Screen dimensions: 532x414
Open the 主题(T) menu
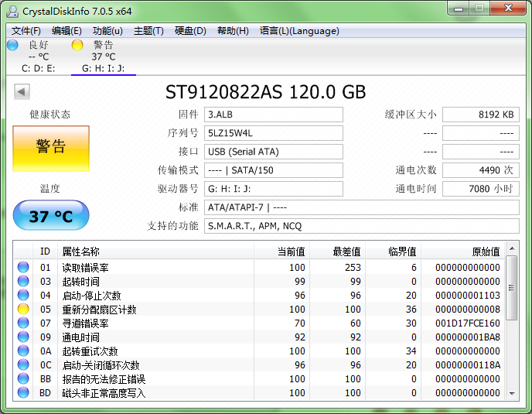click(x=148, y=31)
